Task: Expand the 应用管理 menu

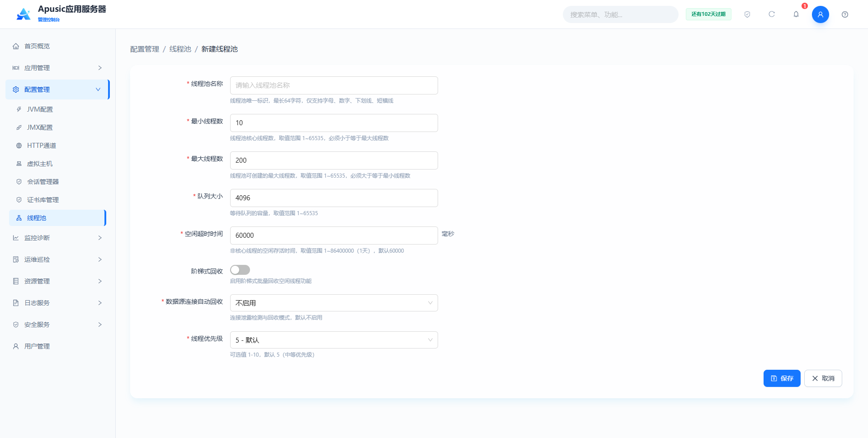Action: click(x=57, y=68)
